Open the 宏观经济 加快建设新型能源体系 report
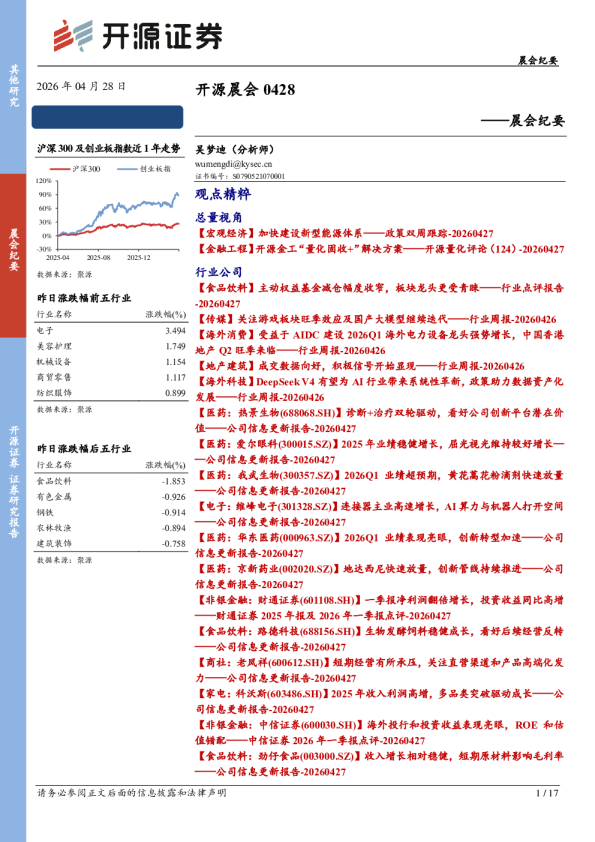 [x=344, y=234]
